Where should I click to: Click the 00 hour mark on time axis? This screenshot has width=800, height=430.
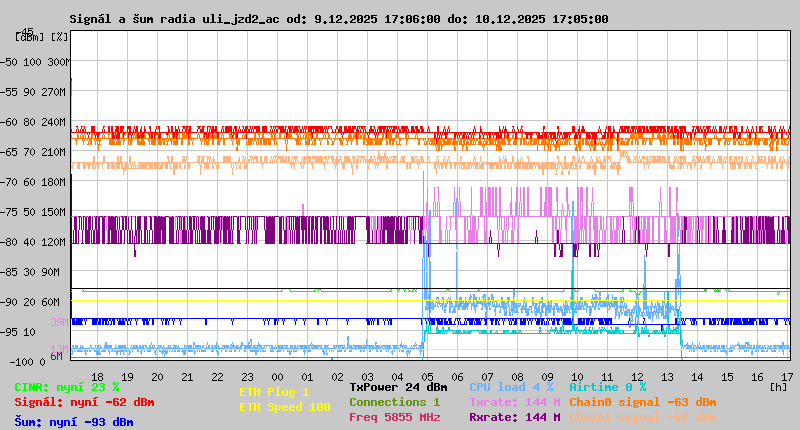click(278, 376)
